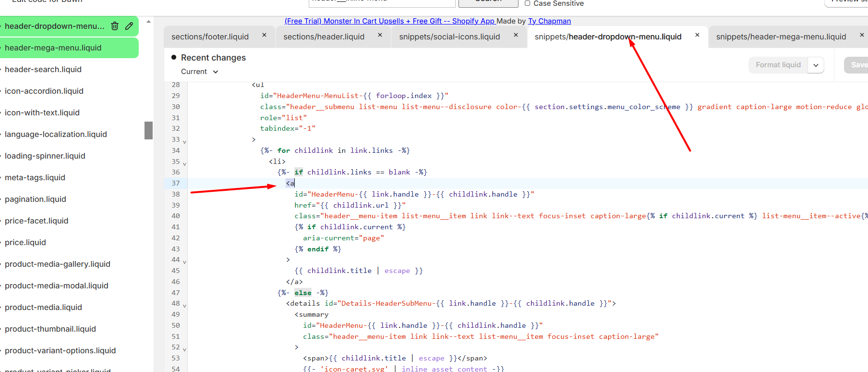Open icon-accordion.liquid in the file list
The image size is (868, 372).
tap(44, 91)
